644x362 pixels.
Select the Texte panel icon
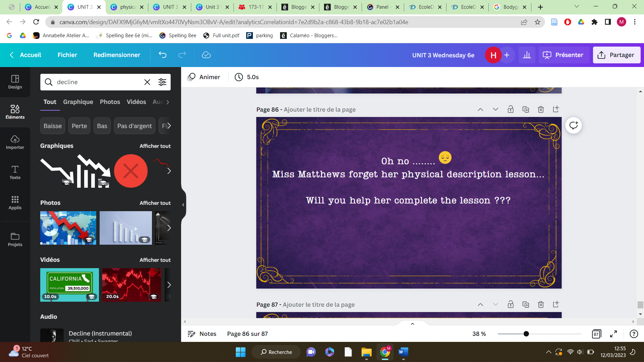pos(15,172)
